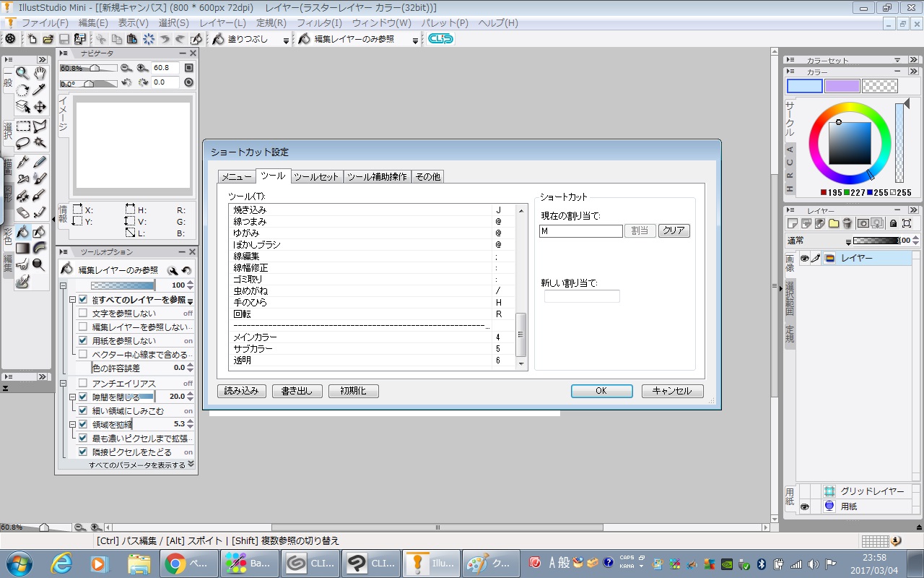Click the クリア button
Viewport: 924px width, 578px height.
pos(674,231)
